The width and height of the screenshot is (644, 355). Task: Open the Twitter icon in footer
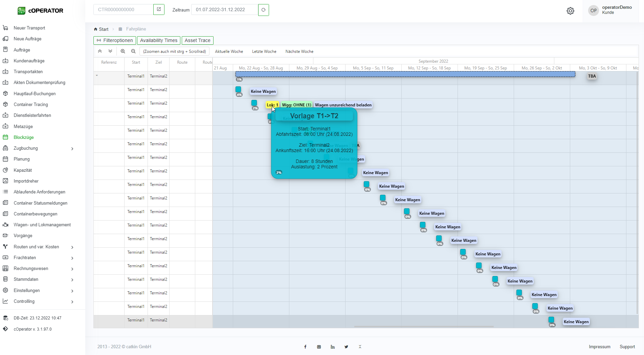(346, 347)
